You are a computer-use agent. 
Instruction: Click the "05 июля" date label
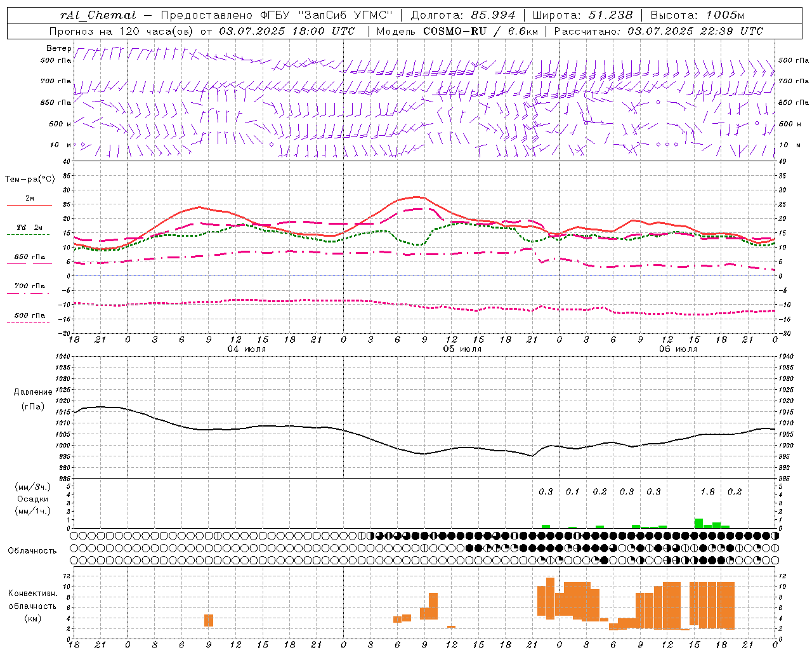pyautogui.click(x=462, y=349)
